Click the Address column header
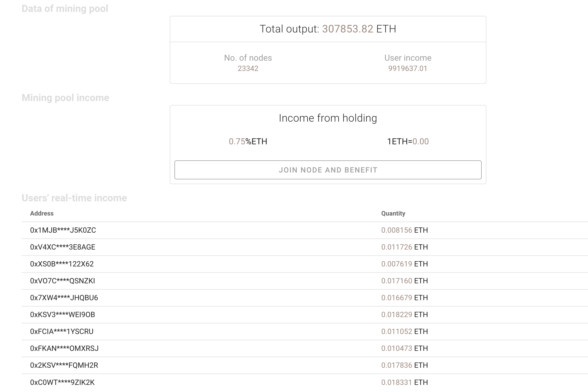Image resolution: width=588 pixels, height=392 pixels. click(x=42, y=213)
